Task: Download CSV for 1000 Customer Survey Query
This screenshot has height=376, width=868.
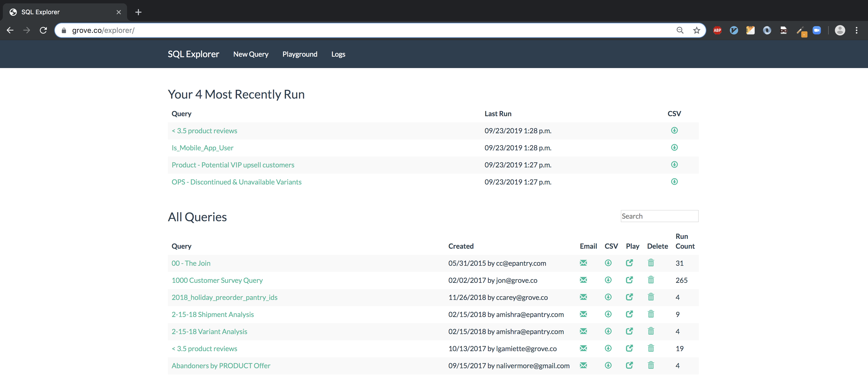Action: 608,280
